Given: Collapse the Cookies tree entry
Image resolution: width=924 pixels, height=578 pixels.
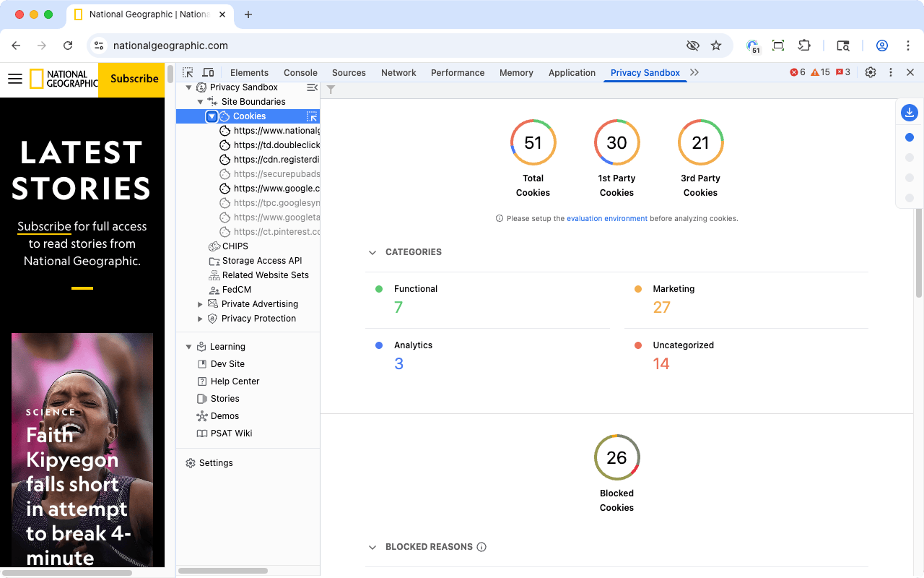Looking at the screenshot, I should [x=212, y=116].
